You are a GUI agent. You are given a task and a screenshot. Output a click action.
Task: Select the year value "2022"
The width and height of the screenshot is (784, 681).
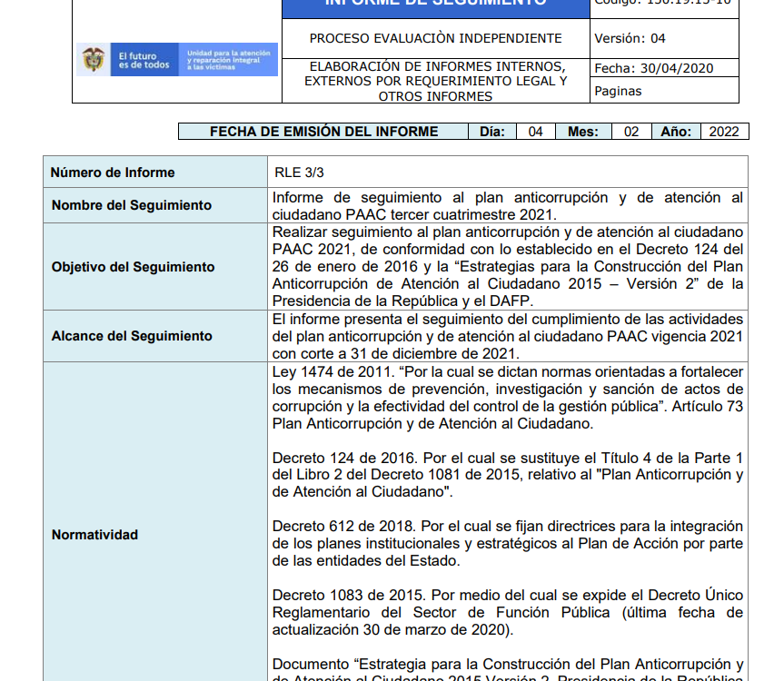point(724,132)
